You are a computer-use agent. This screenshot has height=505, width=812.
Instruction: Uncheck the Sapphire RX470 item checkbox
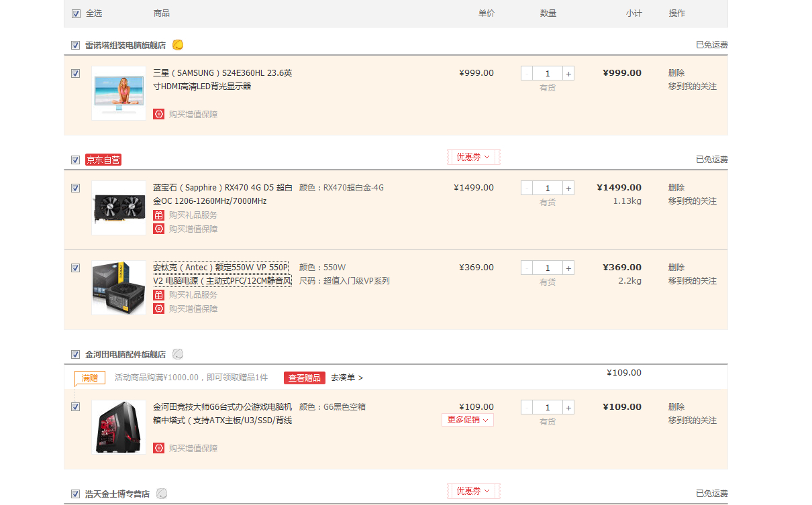75,188
